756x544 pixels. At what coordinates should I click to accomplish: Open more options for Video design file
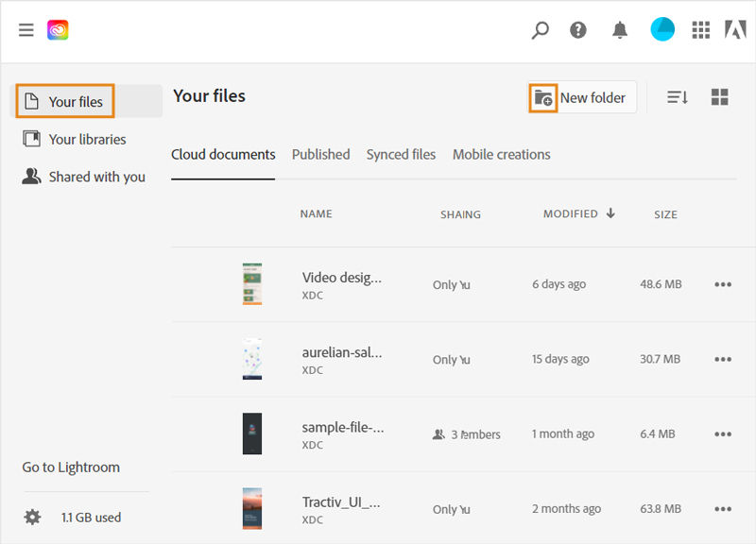pyautogui.click(x=723, y=284)
